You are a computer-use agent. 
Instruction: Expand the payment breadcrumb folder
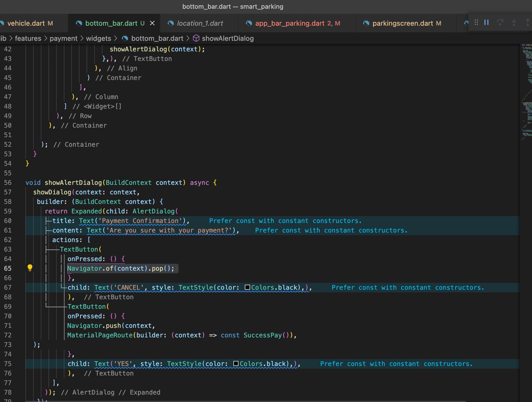[64, 38]
